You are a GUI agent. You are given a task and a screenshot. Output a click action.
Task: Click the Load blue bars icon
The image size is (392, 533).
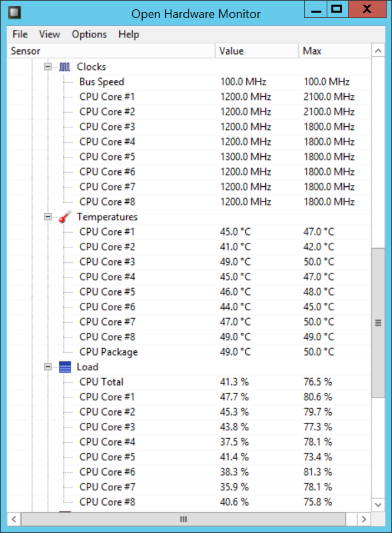[65, 367]
